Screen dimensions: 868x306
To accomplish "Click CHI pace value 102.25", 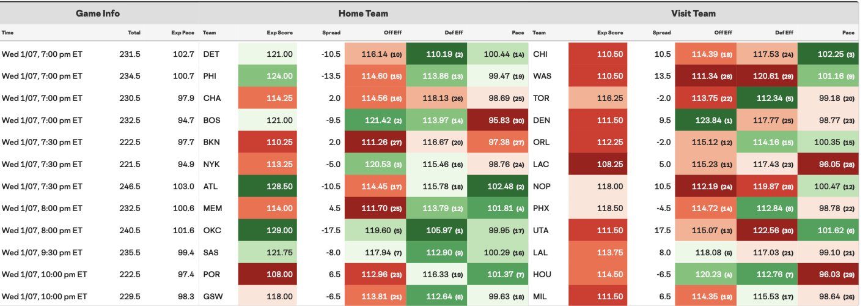I will pos(828,54).
